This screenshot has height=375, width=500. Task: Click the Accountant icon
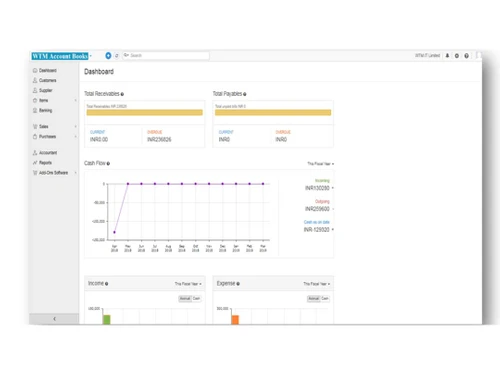(x=35, y=153)
